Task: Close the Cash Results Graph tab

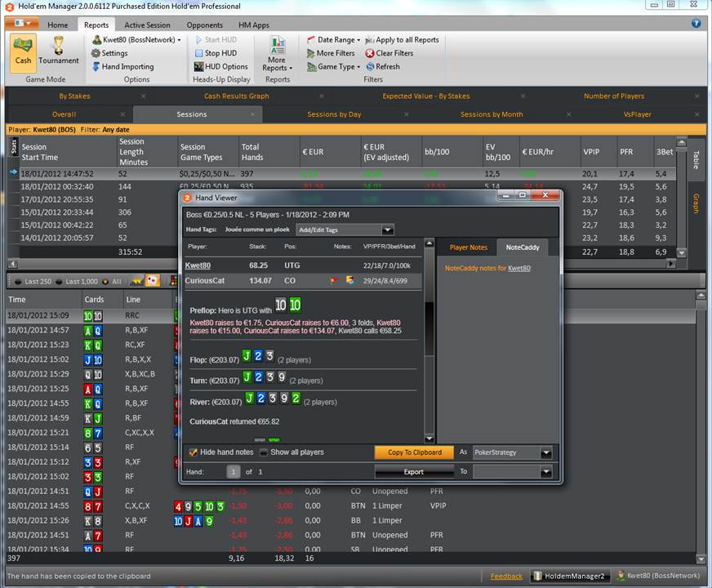Action: (x=322, y=96)
